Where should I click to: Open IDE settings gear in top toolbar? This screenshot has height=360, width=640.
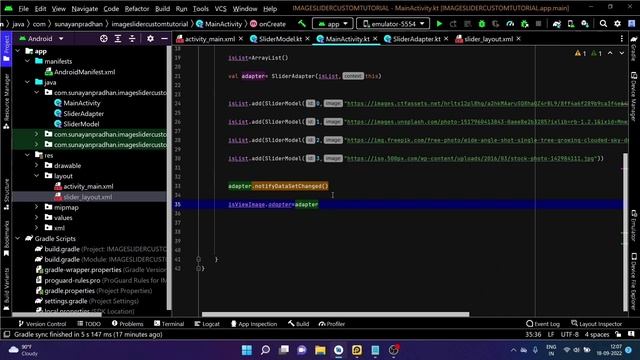617,24
